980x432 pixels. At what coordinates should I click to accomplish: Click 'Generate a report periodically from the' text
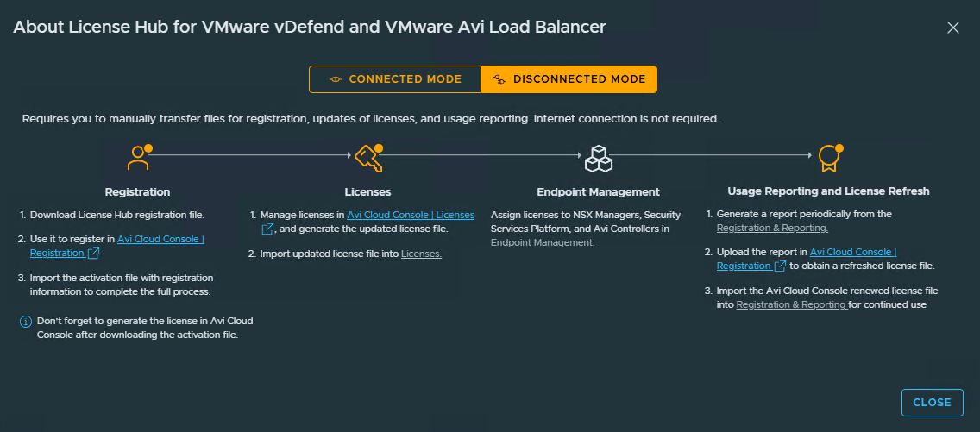pyautogui.click(x=804, y=214)
